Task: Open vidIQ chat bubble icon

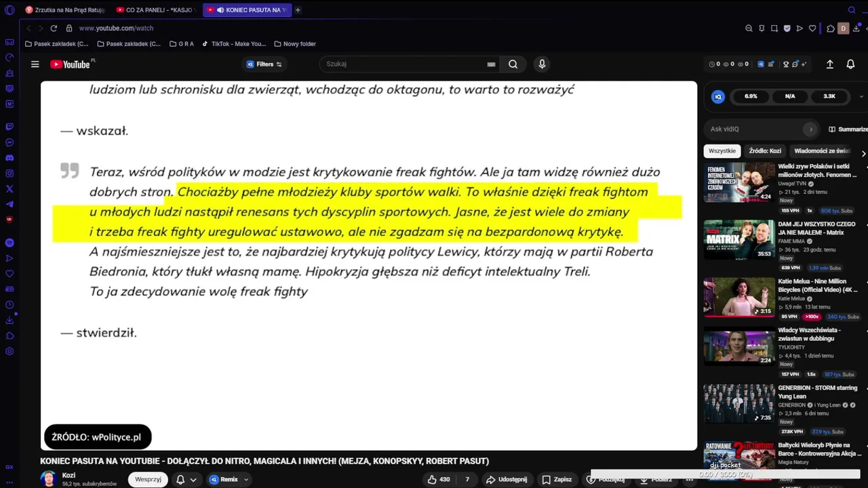Action: tap(795, 64)
